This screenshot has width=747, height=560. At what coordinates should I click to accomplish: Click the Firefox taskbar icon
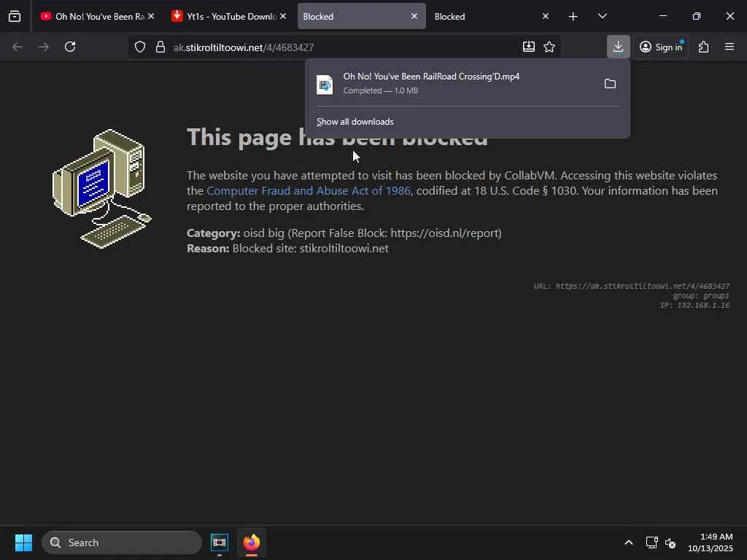pos(252,542)
